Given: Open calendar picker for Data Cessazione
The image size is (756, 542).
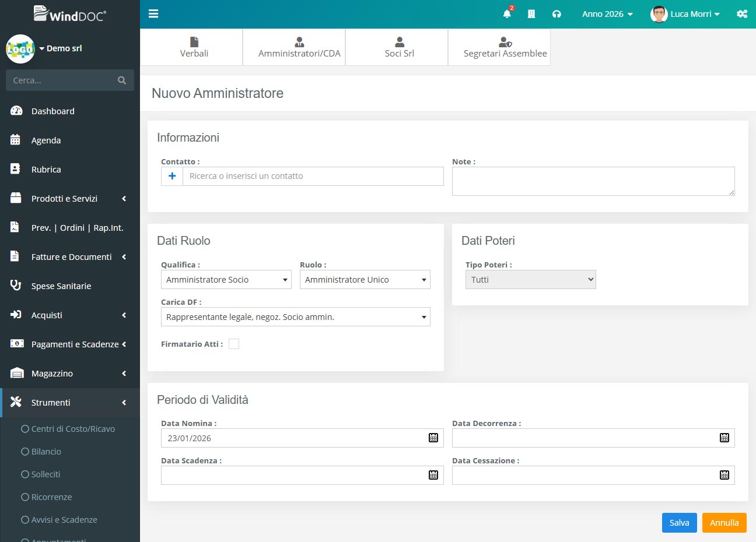Looking at the screenshot, I should coord(724,475).
